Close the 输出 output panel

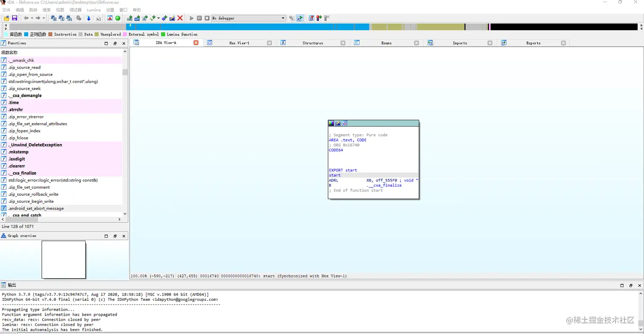coord(639,285)
